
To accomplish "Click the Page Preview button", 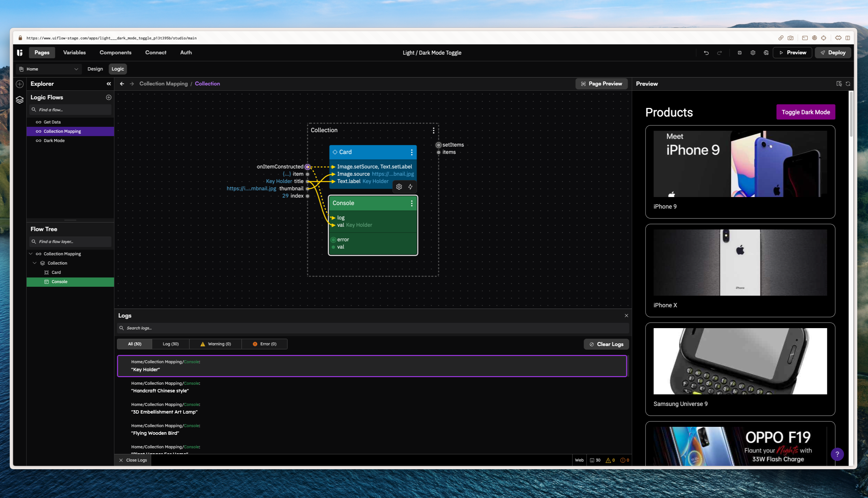I will pos(602,84).
